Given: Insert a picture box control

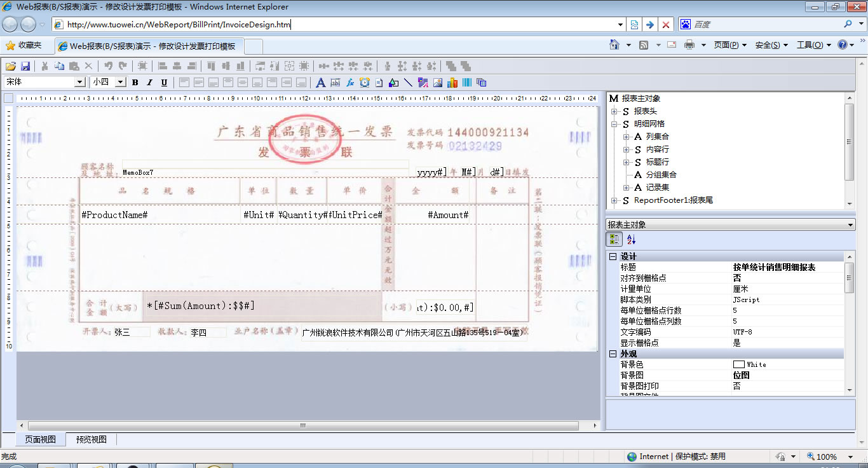Looking at the screenshot, I should coord(438,82).
